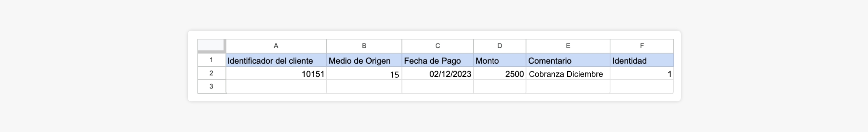
Task: Select column D header
Action: pos(500,46)
